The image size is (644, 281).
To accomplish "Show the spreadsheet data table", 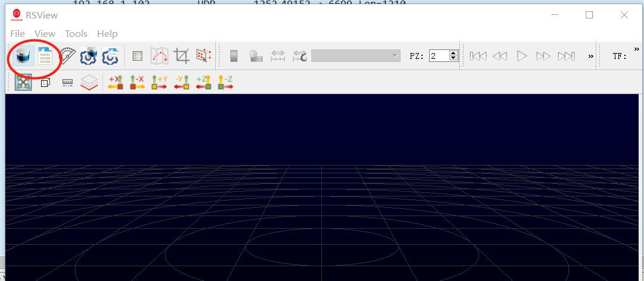I will pyautogui.click(x=137, y=56).
